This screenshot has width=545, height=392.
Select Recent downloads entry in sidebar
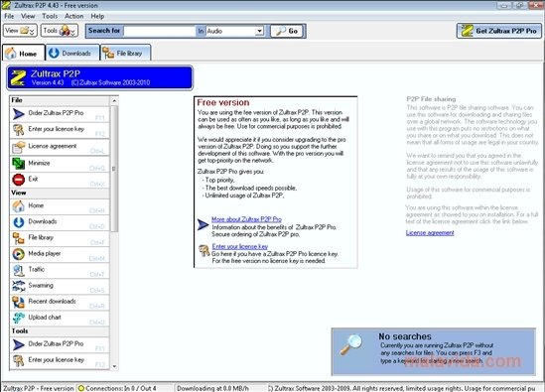tap(60, 302)
